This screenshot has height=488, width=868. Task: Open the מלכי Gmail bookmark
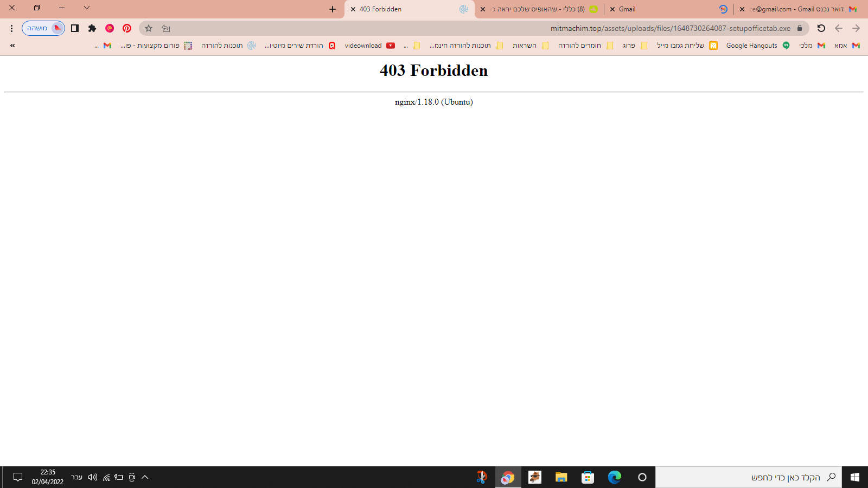point(812,46)
